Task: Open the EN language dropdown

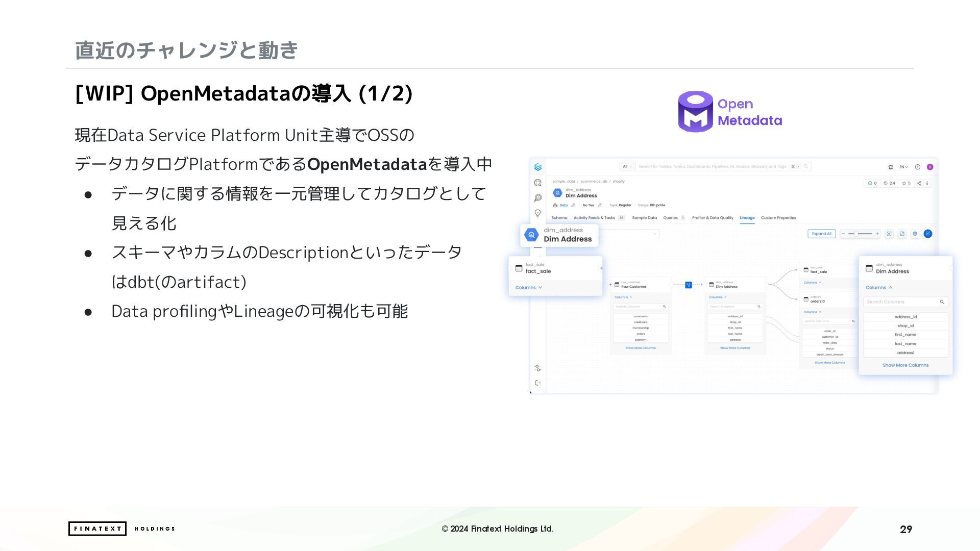Action: (903, 167)
